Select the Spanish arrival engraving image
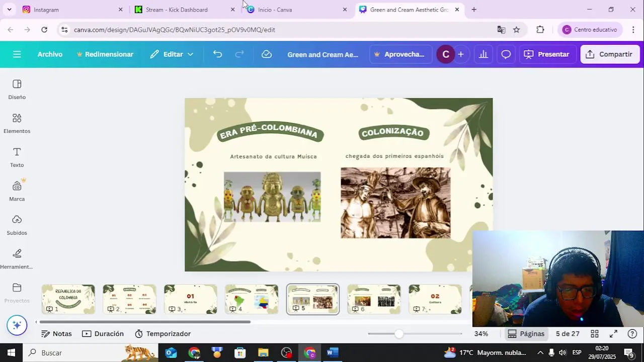The image size is (644, 362). tap(395, 203)
